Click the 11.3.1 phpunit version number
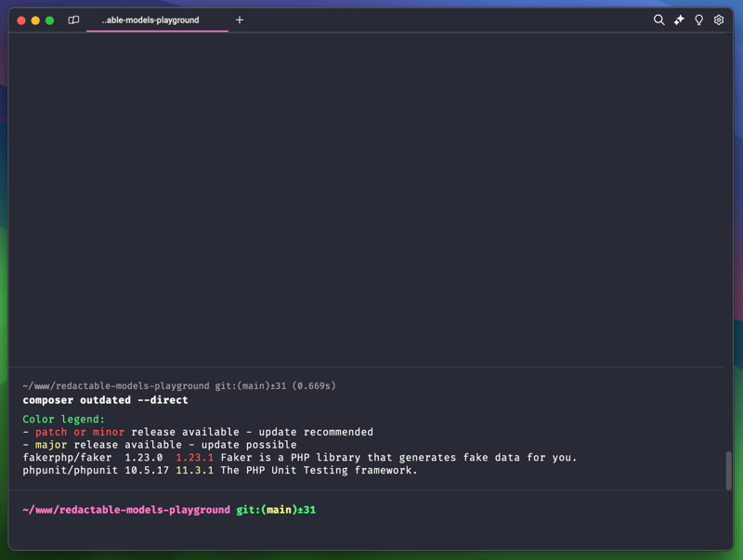The image size is (743, 560). [x=194, y=470]
